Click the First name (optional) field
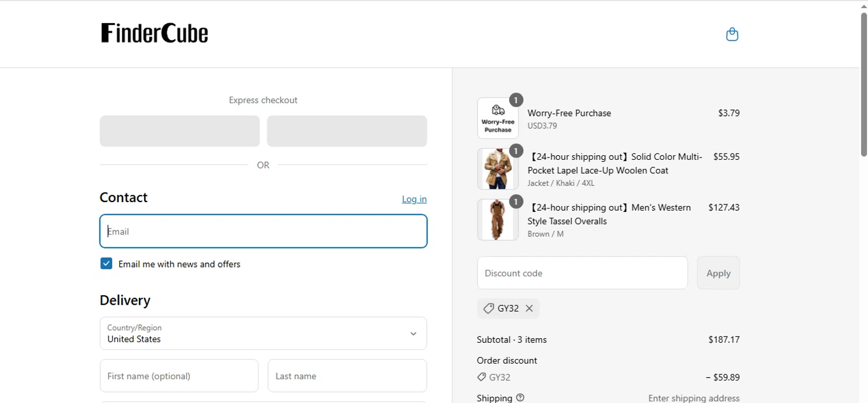Screen dimensions: 868x403 [179, 376]
